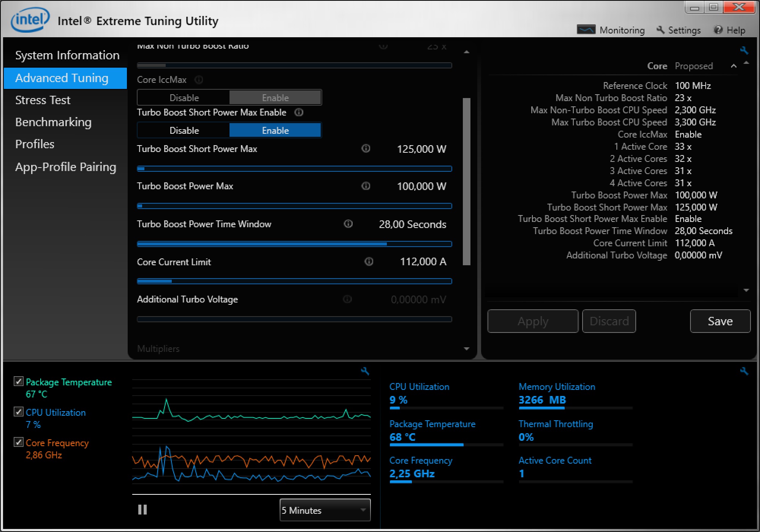Click the CPU Utilization 9 % tile
Image resolution: width=760 pixels, height=532 pixels.
click(x=446, y=395)
